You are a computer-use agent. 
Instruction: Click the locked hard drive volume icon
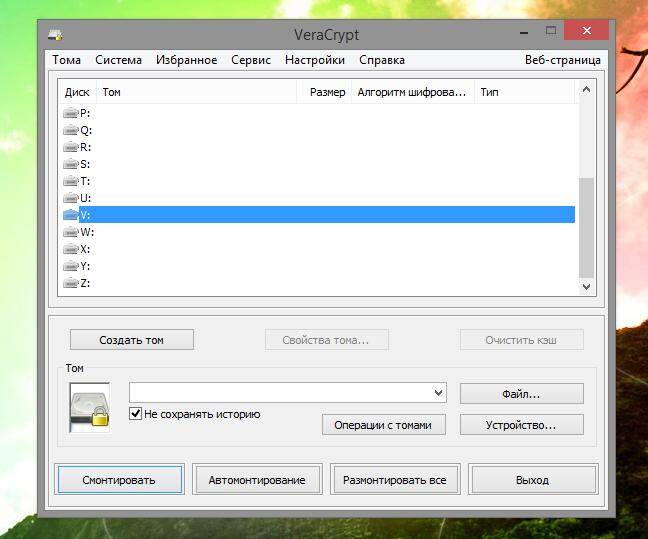tap(90, 408)
